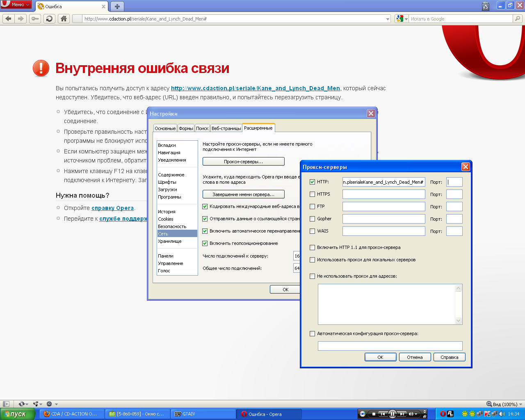Open a new tab with the plus button
The image size is (525, 420).
coord(117,7)
